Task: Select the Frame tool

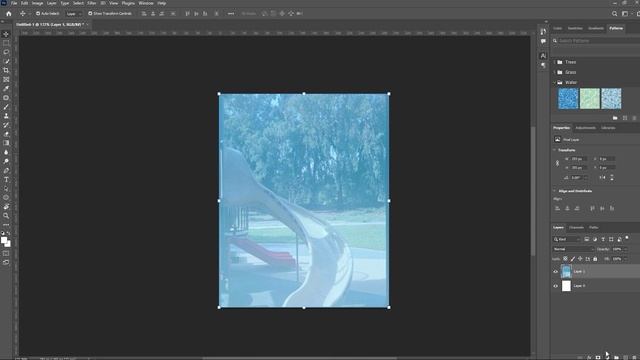Action: (x=6, y=80)
